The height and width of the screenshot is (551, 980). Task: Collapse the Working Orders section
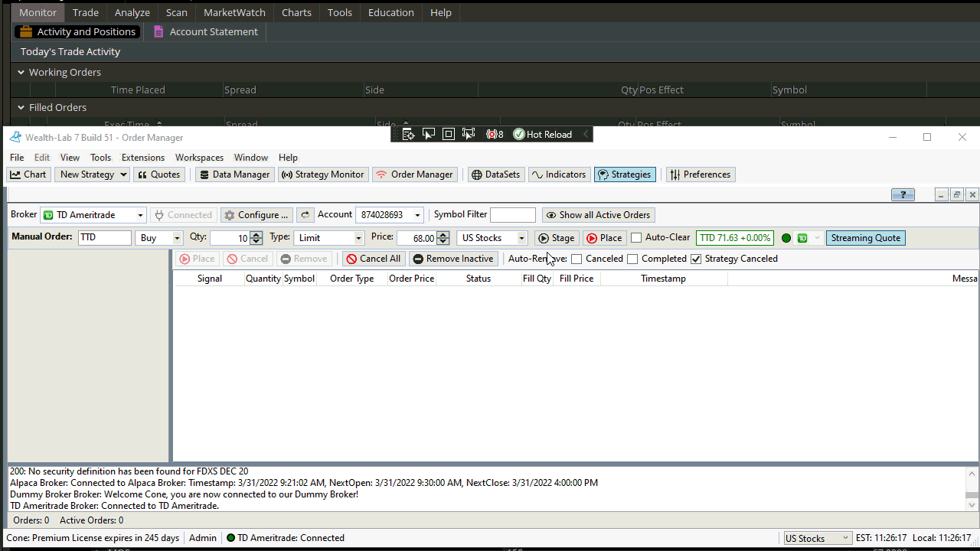[21, 72]
